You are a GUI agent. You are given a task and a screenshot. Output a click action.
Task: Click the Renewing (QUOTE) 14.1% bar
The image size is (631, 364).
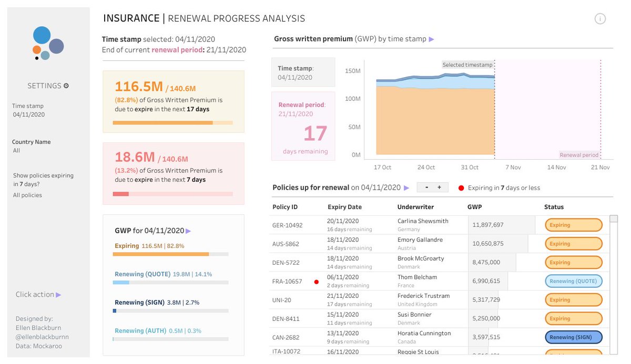[171, 283]
